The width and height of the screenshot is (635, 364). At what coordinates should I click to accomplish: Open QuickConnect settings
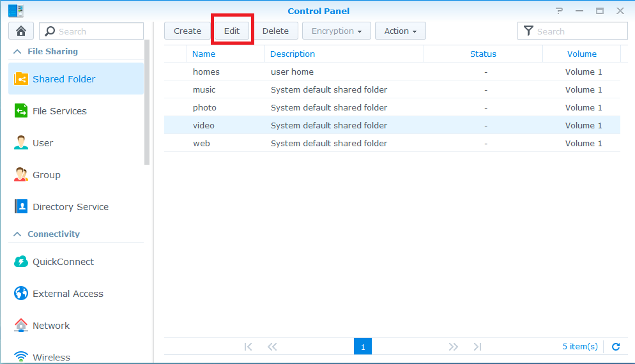[63, 262]
